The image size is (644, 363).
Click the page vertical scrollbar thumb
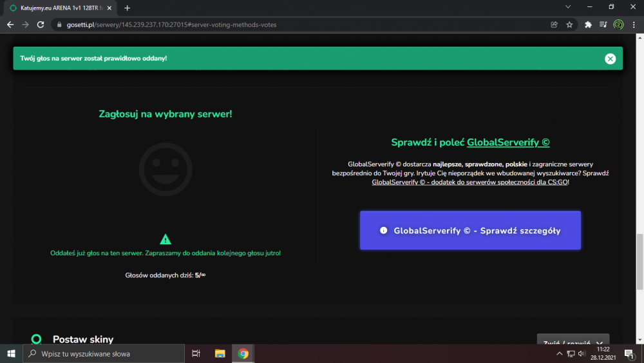639,262
